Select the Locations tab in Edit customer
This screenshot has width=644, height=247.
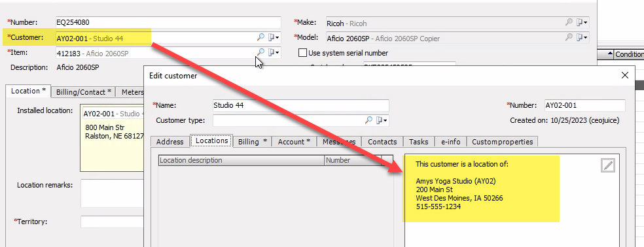click(x=211, y=140)
